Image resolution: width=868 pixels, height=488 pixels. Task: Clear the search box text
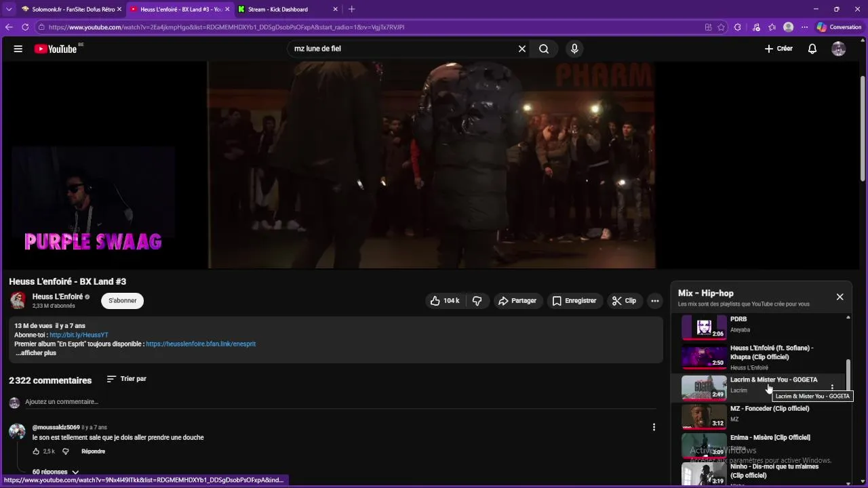point(522,49)
